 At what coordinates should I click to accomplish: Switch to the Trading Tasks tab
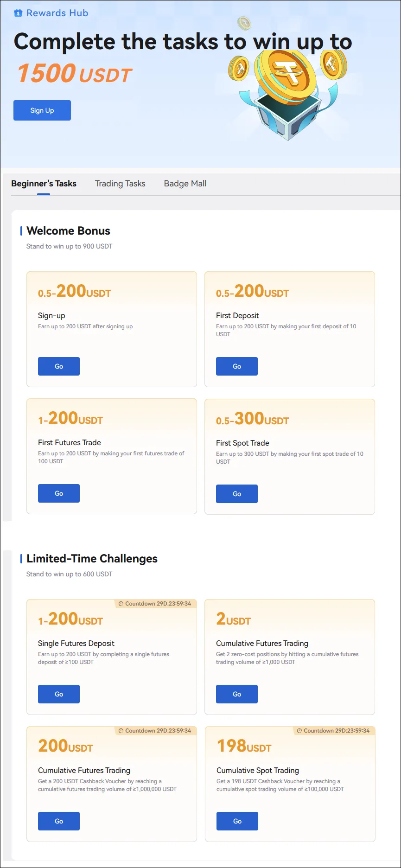point(120,184)
